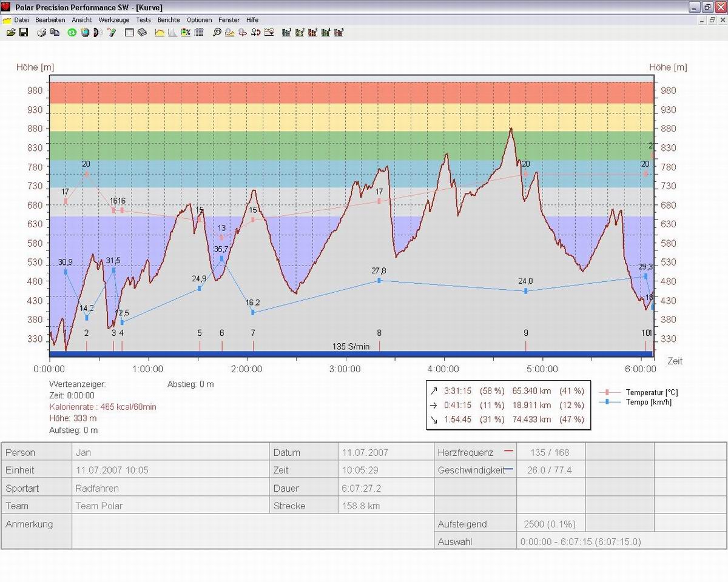Open the Werkzeuge menu
Viewport: 728px width, 582px height.
(x=114, y=20)
